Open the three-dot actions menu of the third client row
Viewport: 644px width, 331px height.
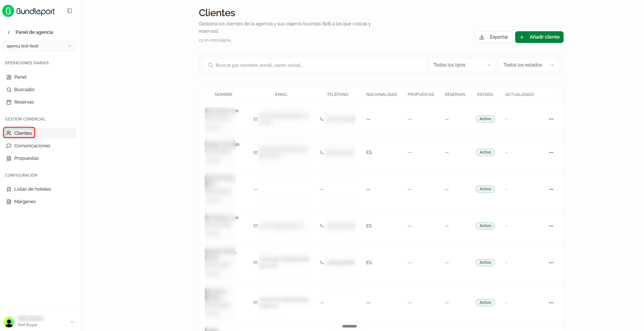551,189
